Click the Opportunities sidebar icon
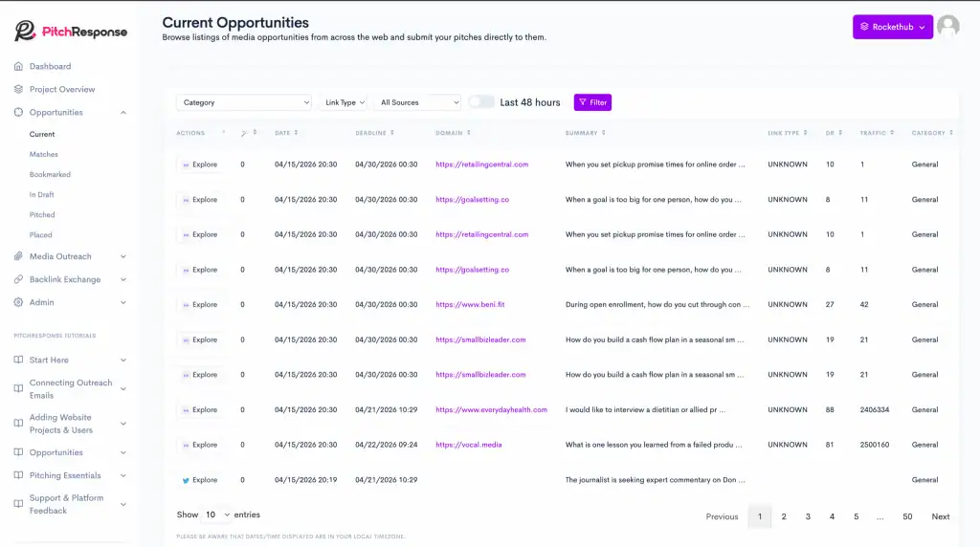The height and width of the screenshot is (547, 980). (x=18, y=113)
